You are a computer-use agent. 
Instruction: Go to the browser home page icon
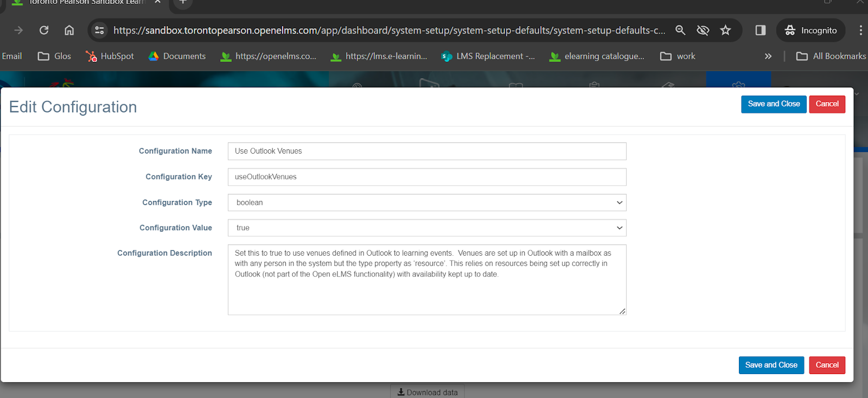pos(69,30)
